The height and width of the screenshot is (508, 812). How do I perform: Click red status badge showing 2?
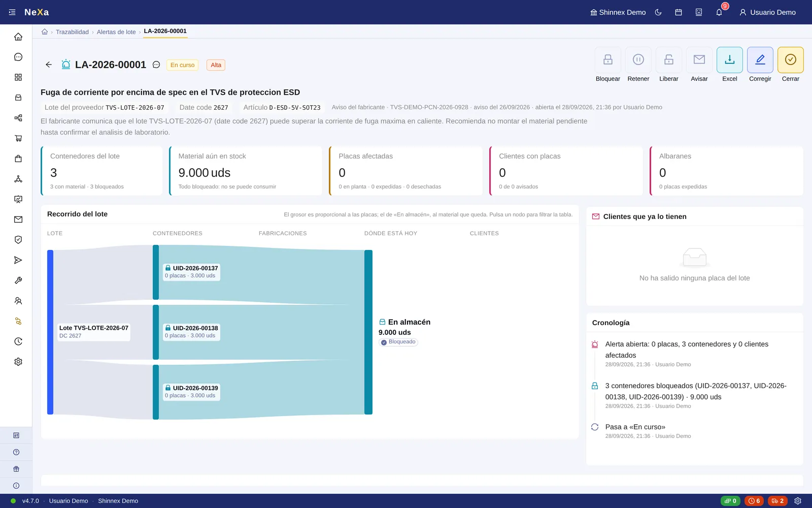(777, 501)
